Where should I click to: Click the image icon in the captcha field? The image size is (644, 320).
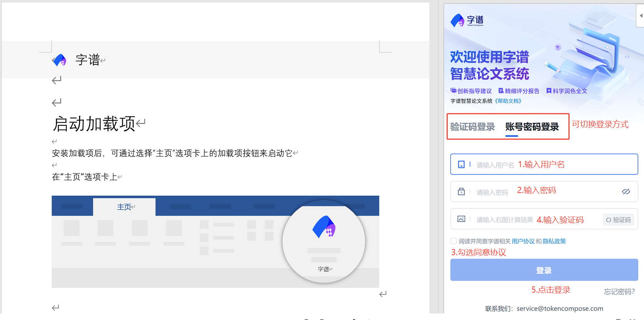point(461,219)
